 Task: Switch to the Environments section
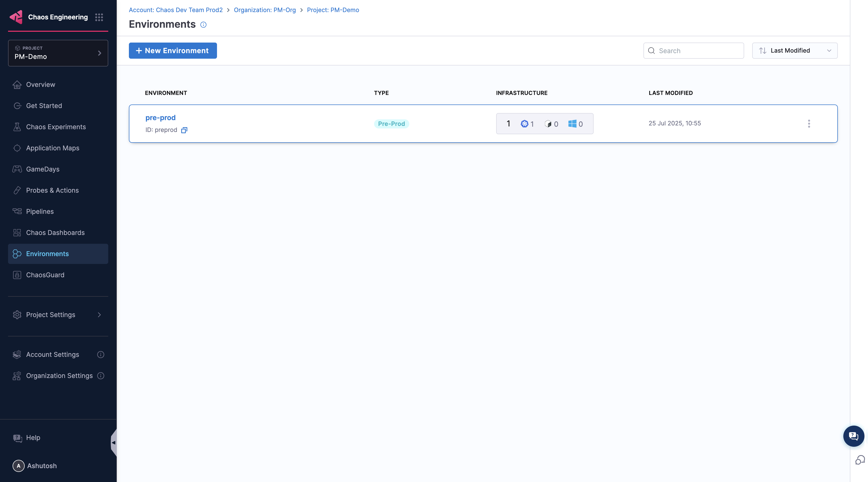click(47, 254)
